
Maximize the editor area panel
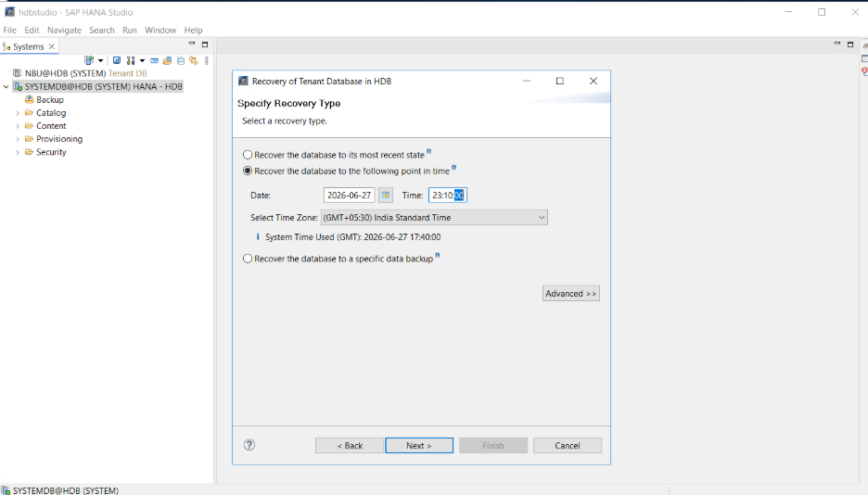(x=850, y=44)
